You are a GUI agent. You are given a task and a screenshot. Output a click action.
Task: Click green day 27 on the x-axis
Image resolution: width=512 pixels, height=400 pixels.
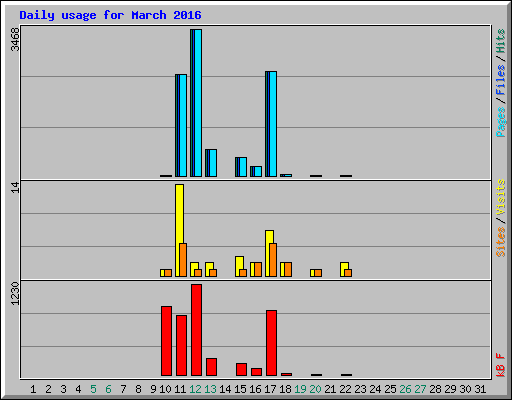420,389
